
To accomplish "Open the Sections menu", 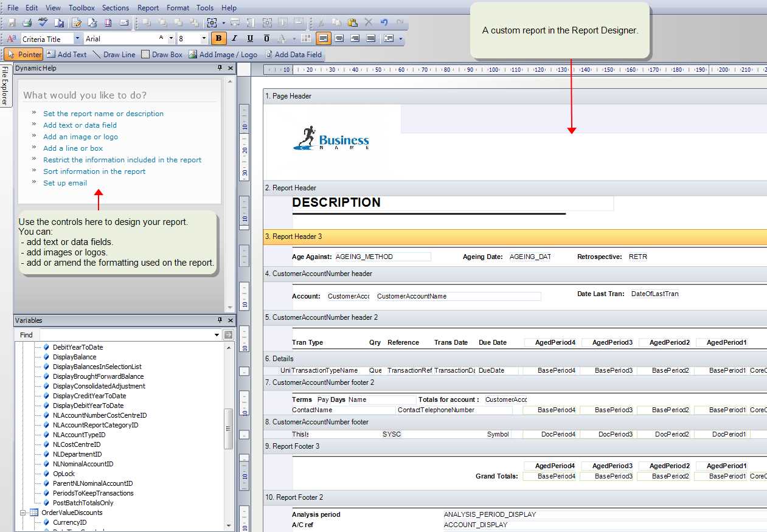I will [116, 8].
